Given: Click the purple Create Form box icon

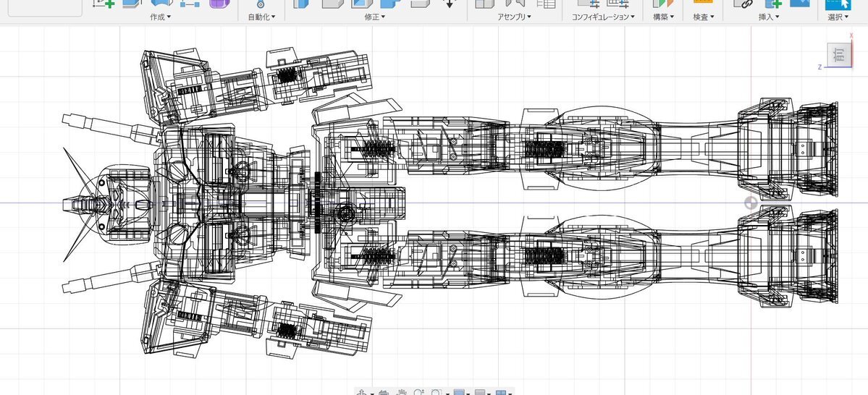Looking at the screenshot, I should click(x=219, y=3).
